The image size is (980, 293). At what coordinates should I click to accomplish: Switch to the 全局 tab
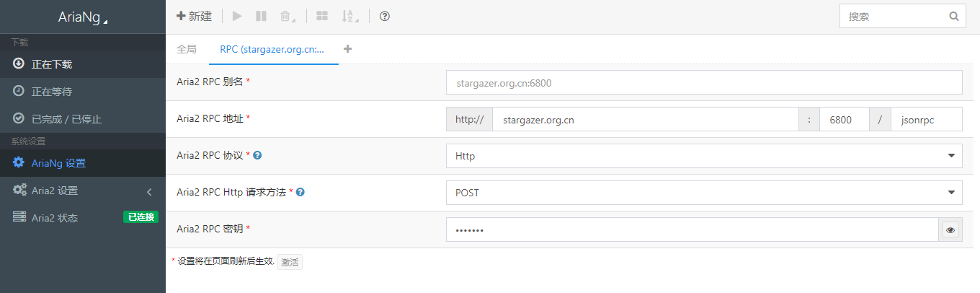coord(186,49)
